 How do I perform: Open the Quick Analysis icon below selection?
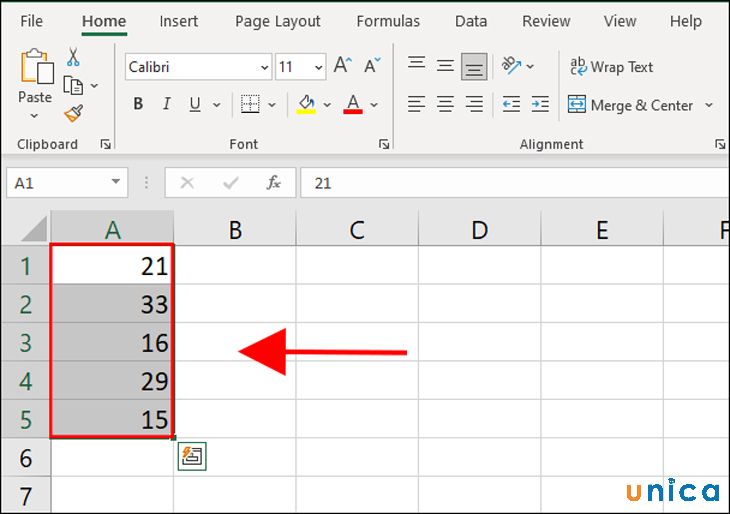pos(192,457)
